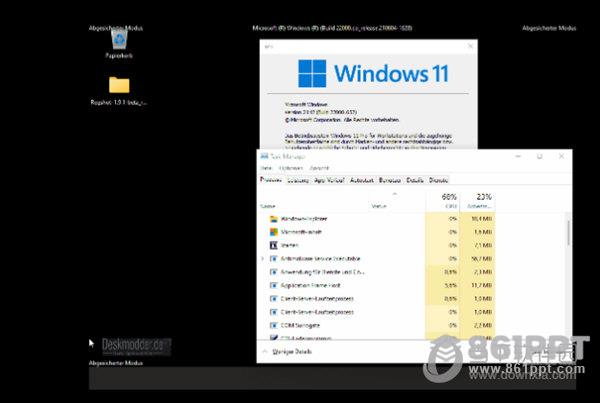Screen dimensions: 600x403
Task: Select the COM Surrogate process icon
Action: tap(273, 325)
